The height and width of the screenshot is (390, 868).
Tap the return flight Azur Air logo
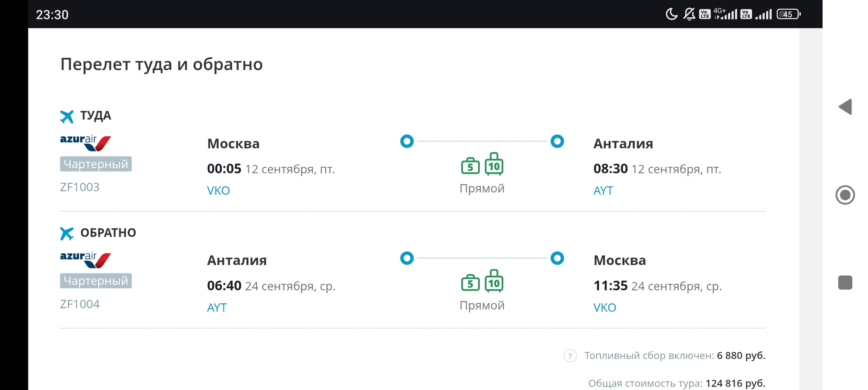pos(85,260)
